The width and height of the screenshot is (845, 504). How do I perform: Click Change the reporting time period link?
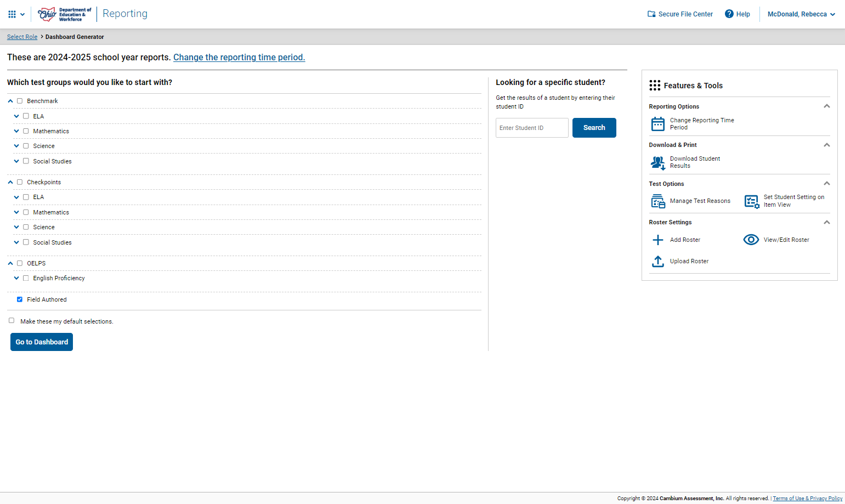[x=239, y=57]
